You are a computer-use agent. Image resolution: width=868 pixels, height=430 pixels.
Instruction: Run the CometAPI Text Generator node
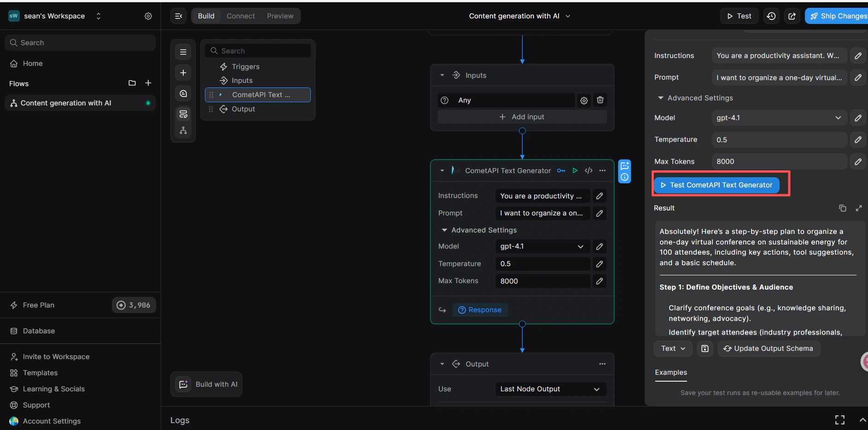point(575,170)
